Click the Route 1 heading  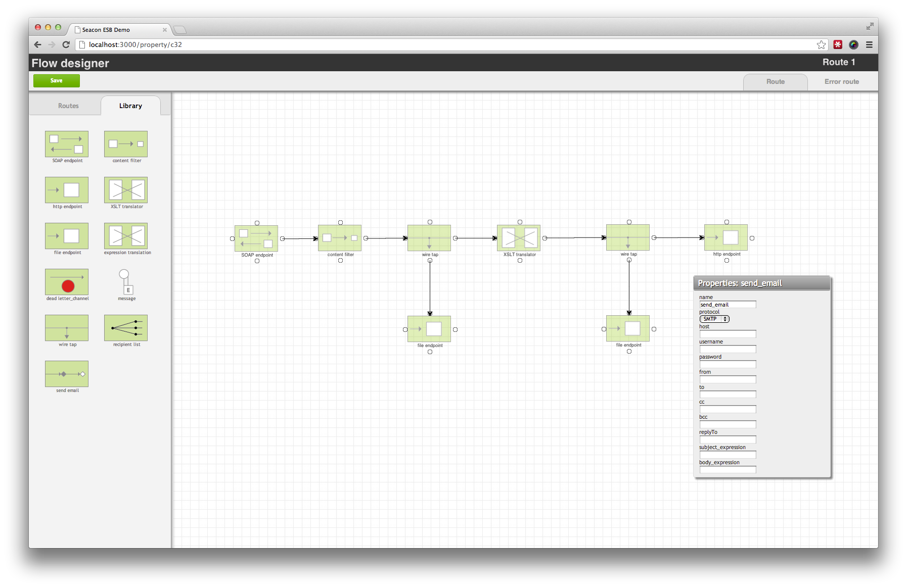[839, 62]
